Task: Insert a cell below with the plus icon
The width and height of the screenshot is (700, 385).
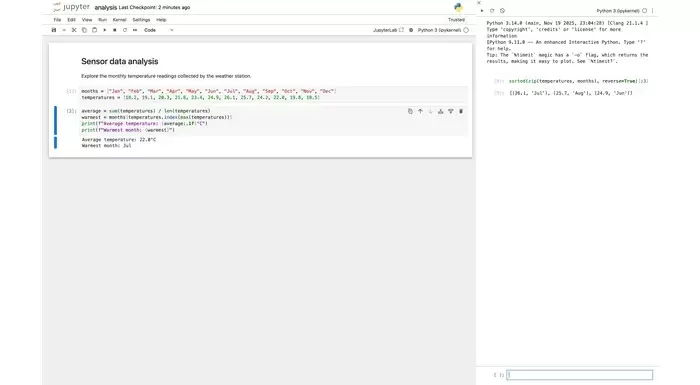Action: [x=64, y=30]
